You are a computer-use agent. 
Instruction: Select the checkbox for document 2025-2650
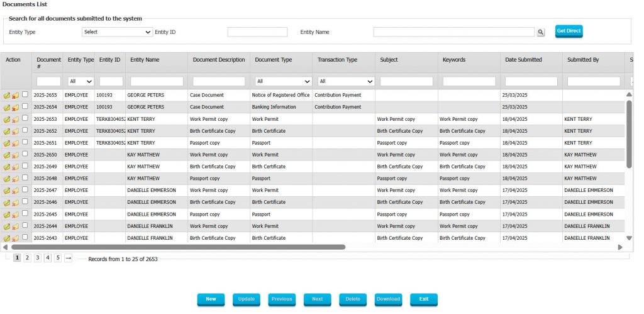[25, 154]
